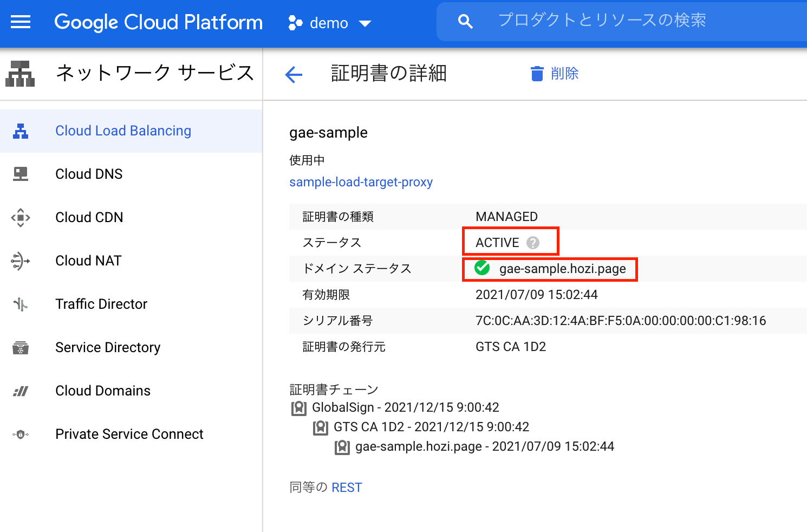This screenshot has height=532, width=807.
Task: Click the GTS CA 1D2 chain certificate icon
Action: click(x=321, y=427)
